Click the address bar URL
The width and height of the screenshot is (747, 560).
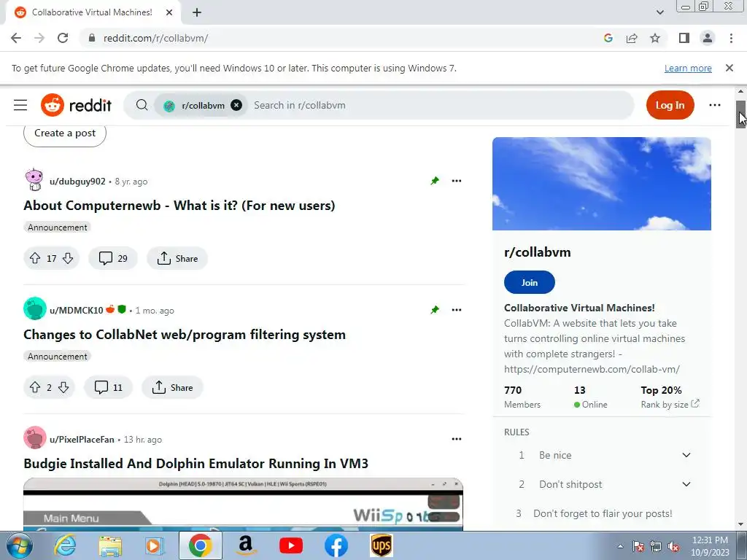tap(155, 38)
